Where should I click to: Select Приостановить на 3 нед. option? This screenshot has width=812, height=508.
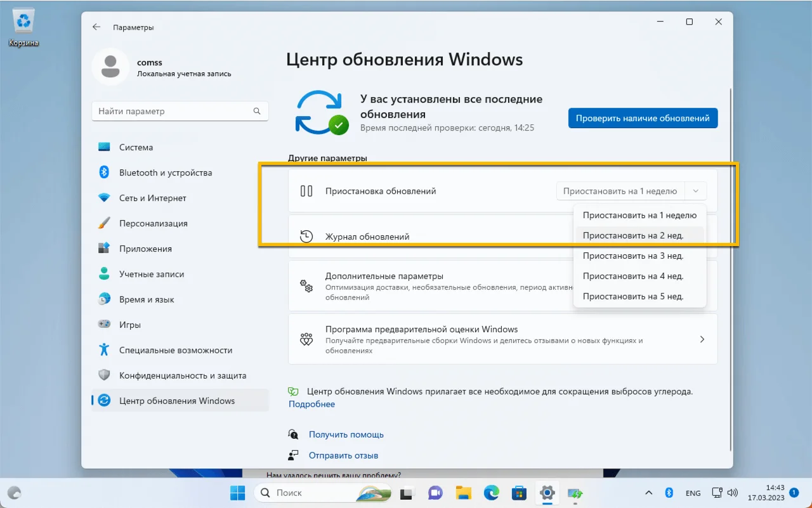click(639, 256)
